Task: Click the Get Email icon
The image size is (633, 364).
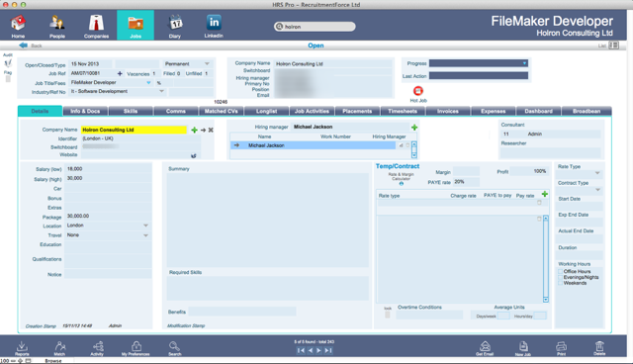Action: [x=485, y=346]
